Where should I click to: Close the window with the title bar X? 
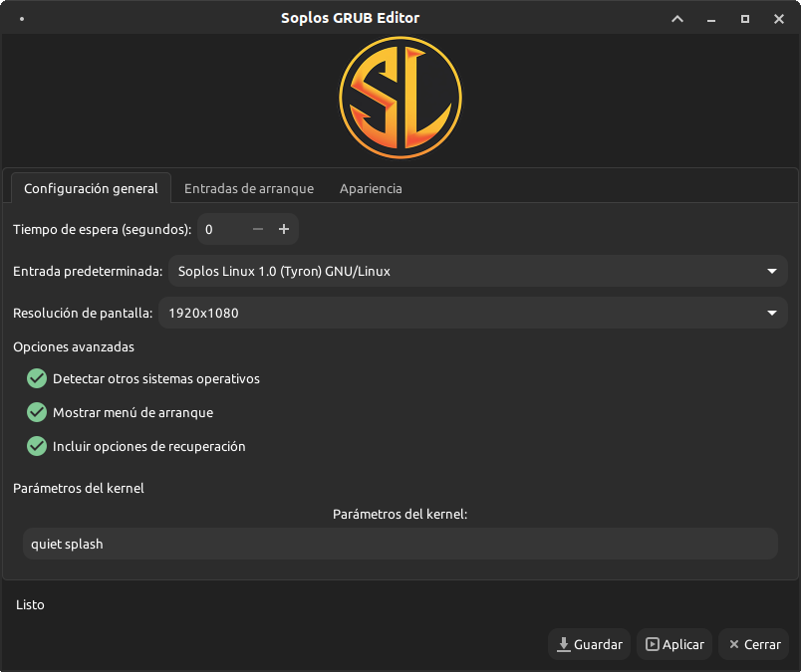[779, 19]
